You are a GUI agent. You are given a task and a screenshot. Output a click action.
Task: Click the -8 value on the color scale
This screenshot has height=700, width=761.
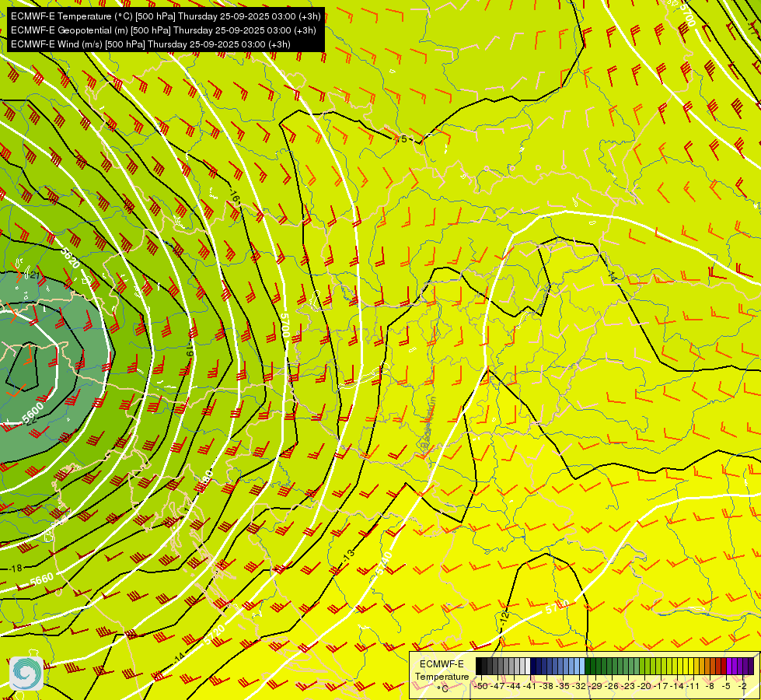(x=710, y=687)
